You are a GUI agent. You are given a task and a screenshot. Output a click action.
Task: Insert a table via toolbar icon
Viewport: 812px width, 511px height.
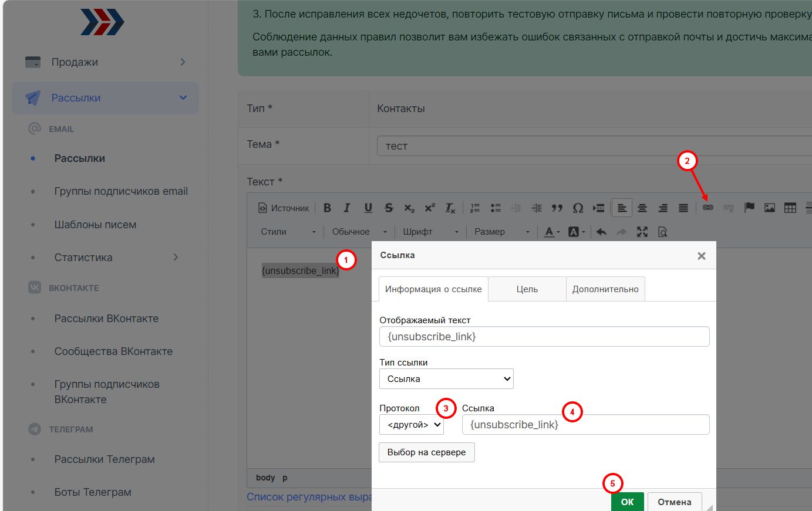(x=790, y=208)
